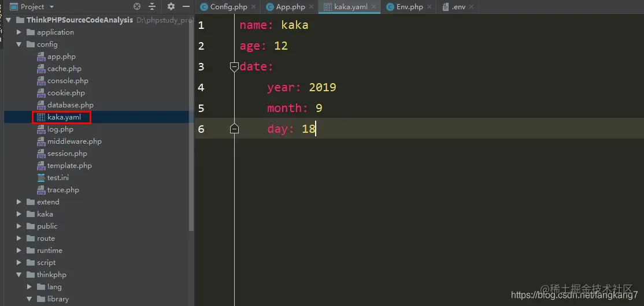
Task: Close the kaka.yaml tab
Action: point(374,7)
